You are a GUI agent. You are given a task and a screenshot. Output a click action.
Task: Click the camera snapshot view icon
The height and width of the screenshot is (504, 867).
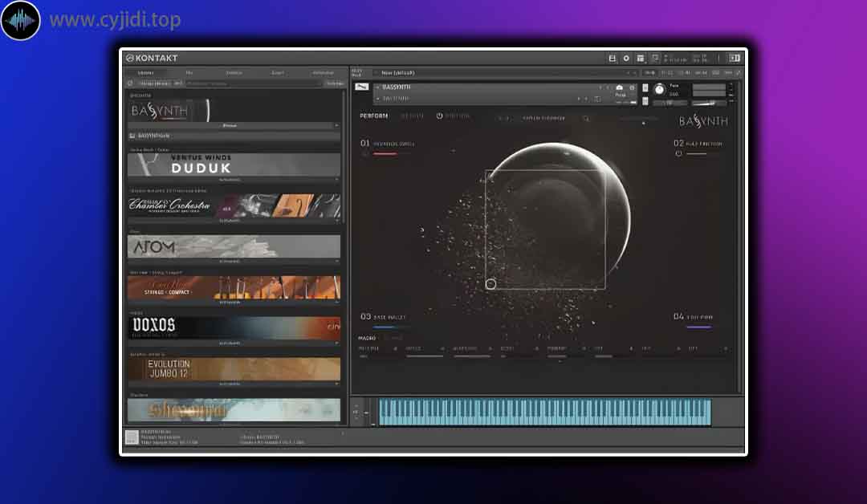[x=619, y=87]
